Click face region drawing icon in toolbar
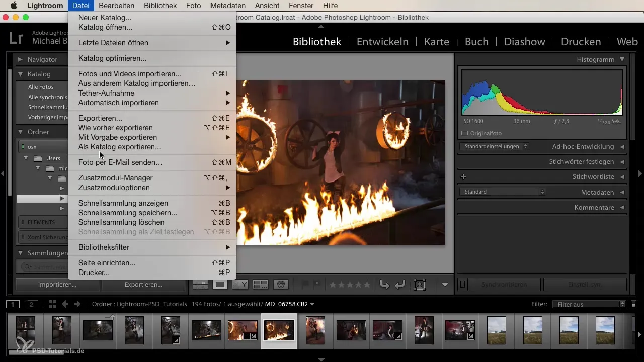644x362 pixels. [x=419, y=285]
